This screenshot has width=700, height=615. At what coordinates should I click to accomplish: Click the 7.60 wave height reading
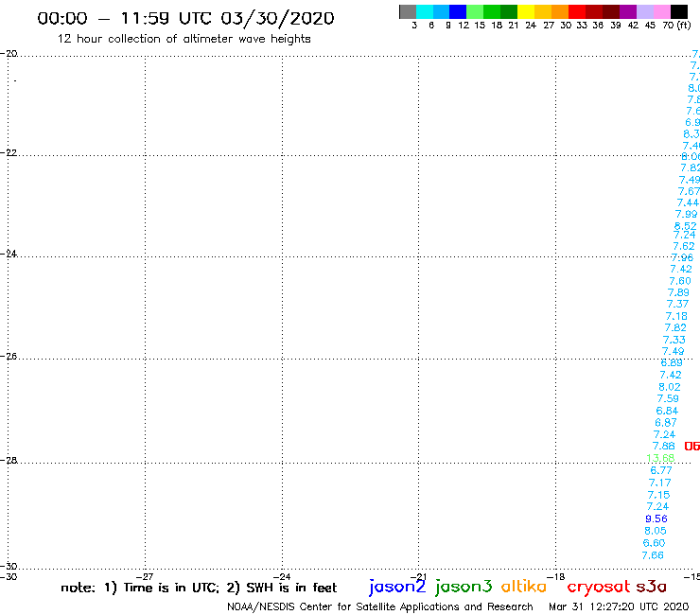tap(680, 281)
